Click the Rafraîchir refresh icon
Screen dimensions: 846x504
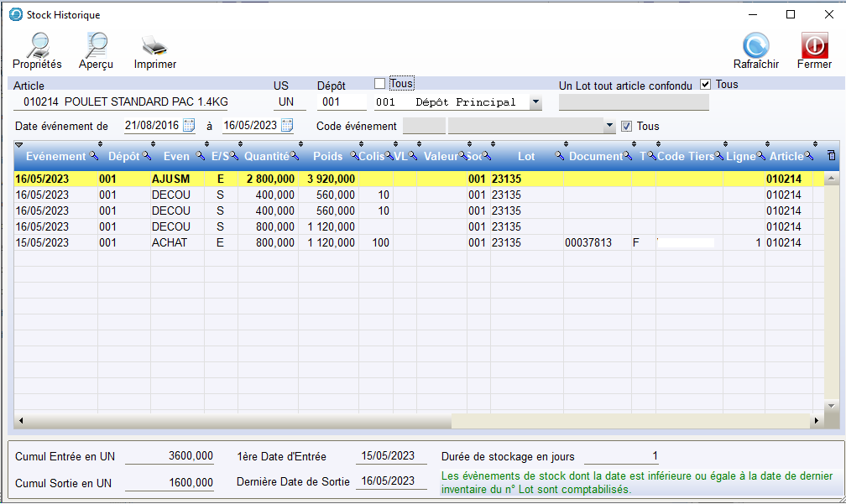pos(755,46)
